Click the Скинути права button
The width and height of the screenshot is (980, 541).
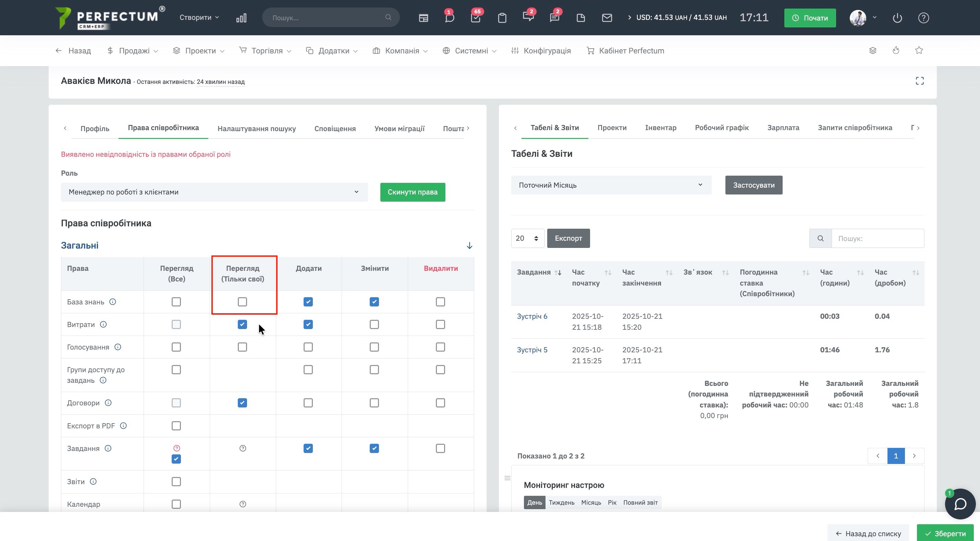click(413, 192)
